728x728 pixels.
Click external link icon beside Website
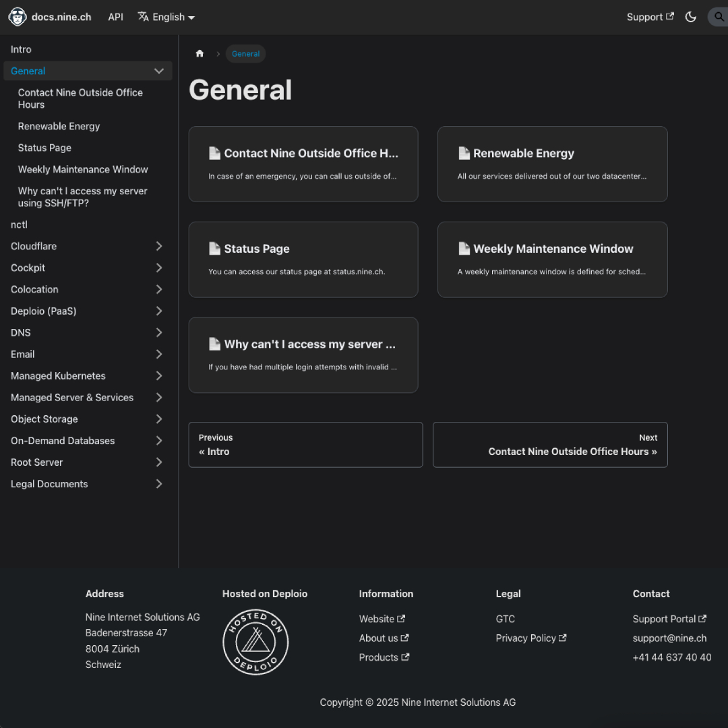coord(401,618)
